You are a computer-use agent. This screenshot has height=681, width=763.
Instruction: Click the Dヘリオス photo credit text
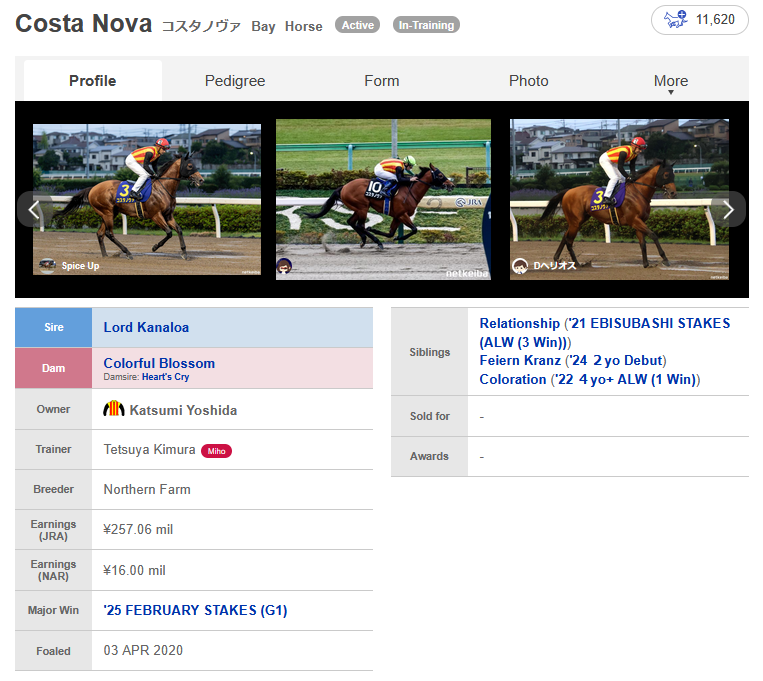point(555,266)
